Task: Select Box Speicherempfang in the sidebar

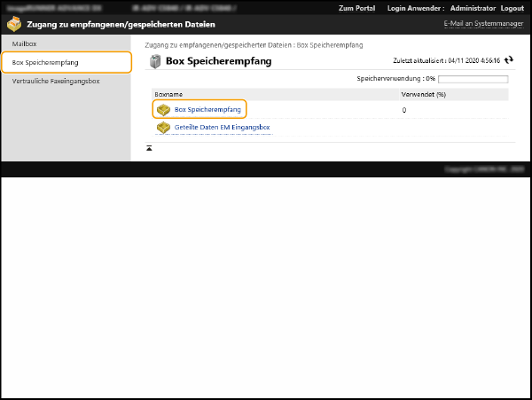Action: 45,63
